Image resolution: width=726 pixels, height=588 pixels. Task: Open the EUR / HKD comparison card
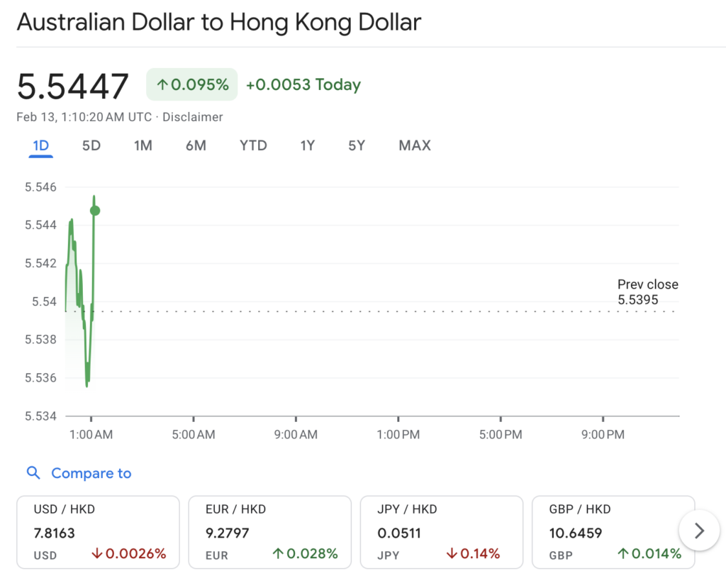[x=269, y=532]
